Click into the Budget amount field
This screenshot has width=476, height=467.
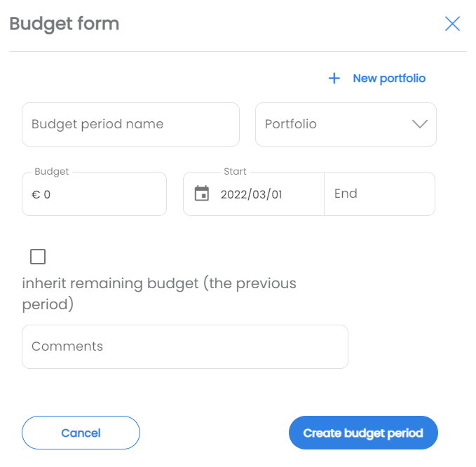pos(95,194)
